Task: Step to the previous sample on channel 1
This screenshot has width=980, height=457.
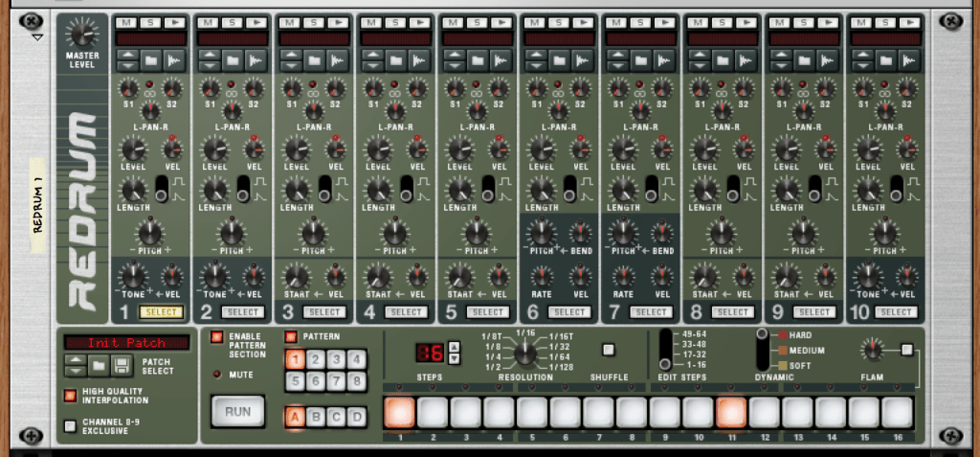Action: (x=127, y=66)
